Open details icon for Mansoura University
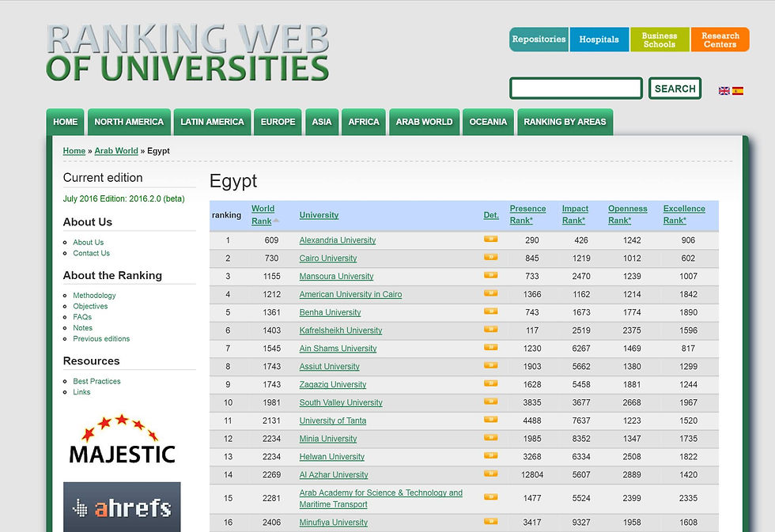Screen dimensions: 775x532 [490, 275]
